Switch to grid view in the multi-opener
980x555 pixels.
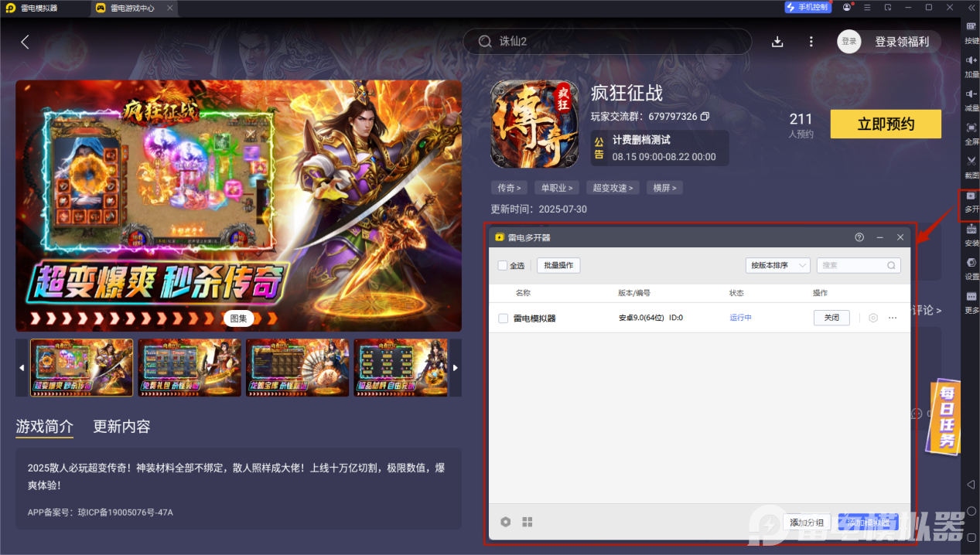point(528,522)
